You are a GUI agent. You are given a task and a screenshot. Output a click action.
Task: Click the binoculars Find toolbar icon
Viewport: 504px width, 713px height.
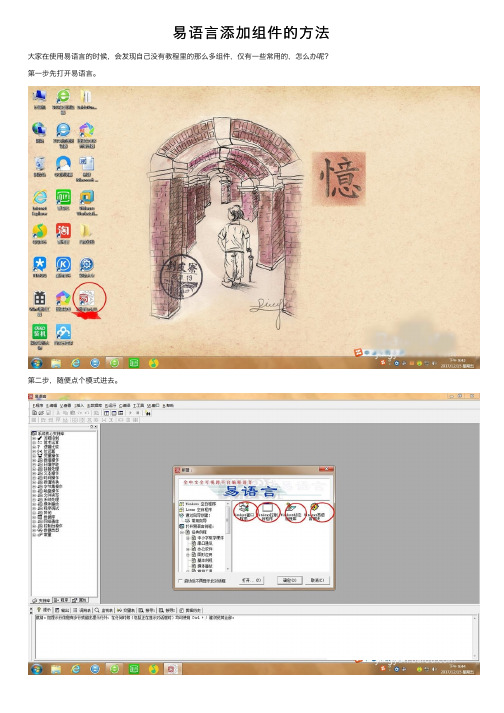148,413
